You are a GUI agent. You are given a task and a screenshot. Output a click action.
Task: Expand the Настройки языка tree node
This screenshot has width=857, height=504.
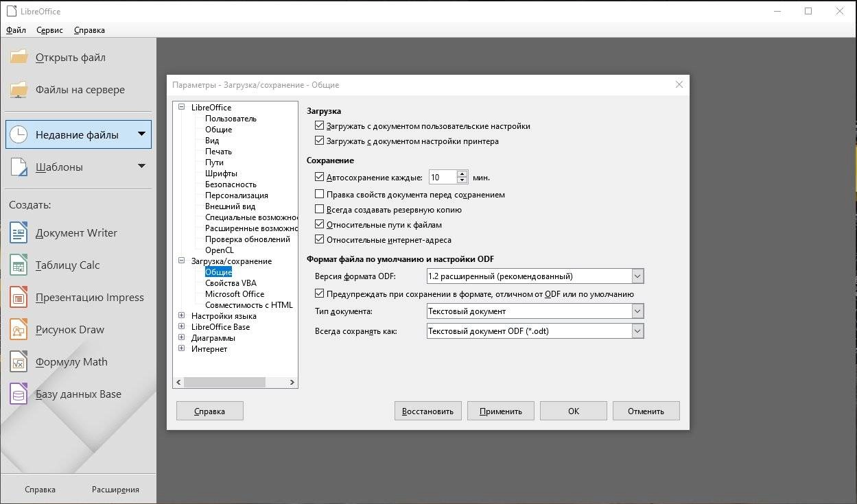tap(182, 315)
